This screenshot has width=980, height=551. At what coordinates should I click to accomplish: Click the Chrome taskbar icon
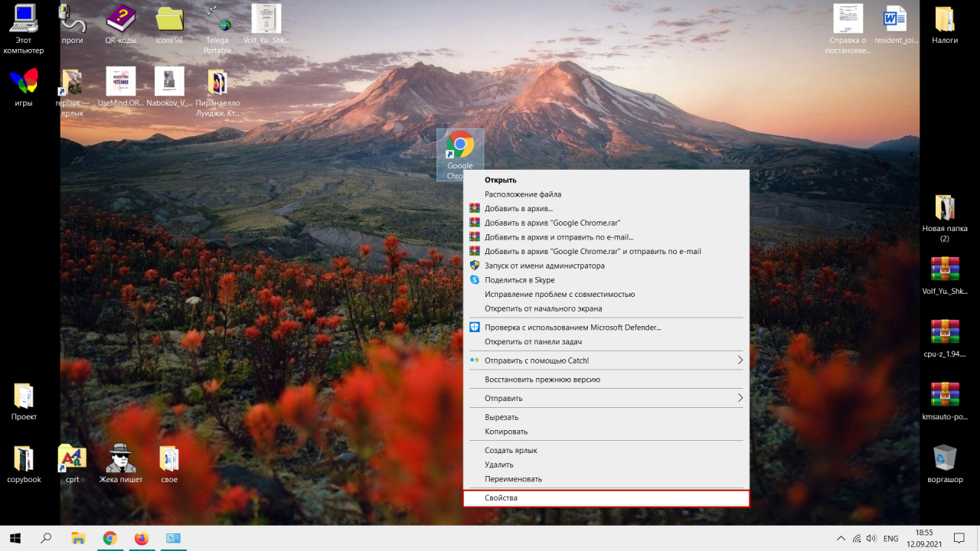click(x=109, y=539)
